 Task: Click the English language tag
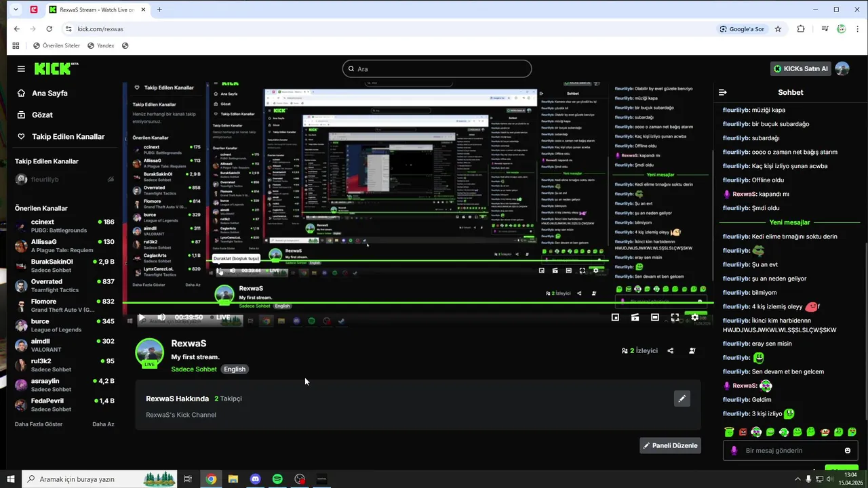click(x=235, y=369)
